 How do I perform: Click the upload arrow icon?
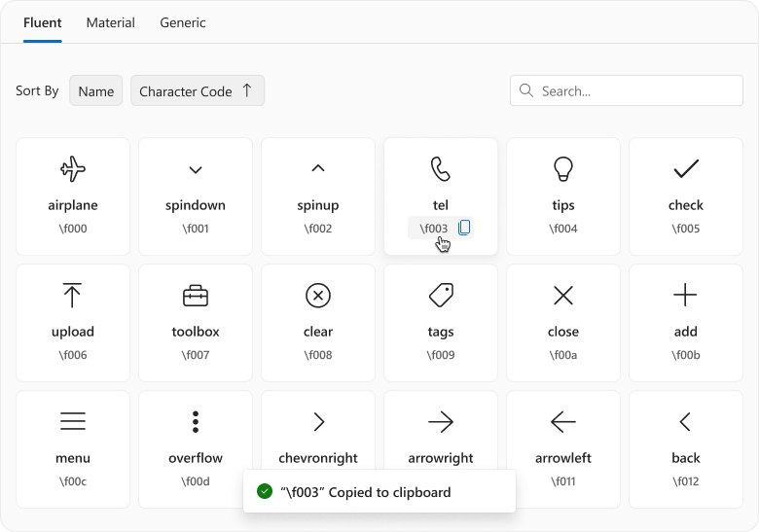coord(73,295)
